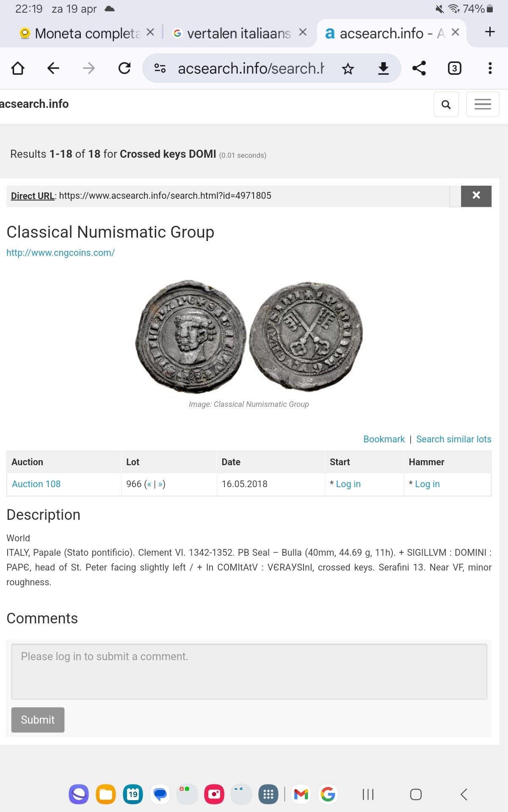Tap the papal bulla coin image
This screenshot has height=812, width=508.
(x=249, y=336)
